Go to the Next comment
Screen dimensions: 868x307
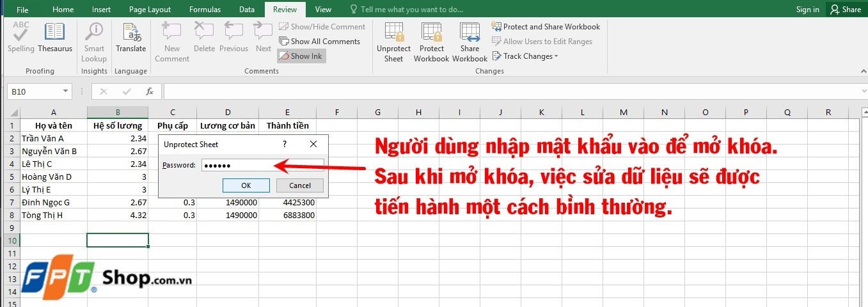coord(264,37)
